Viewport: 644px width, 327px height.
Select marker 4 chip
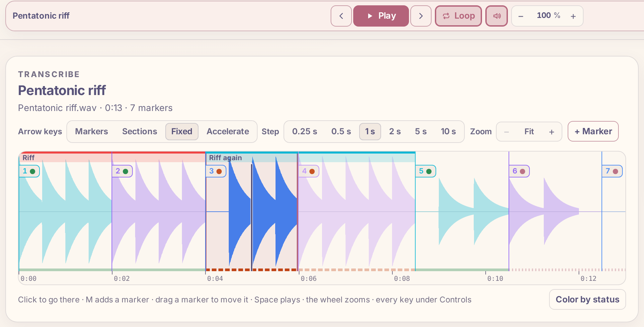(309, 171)
